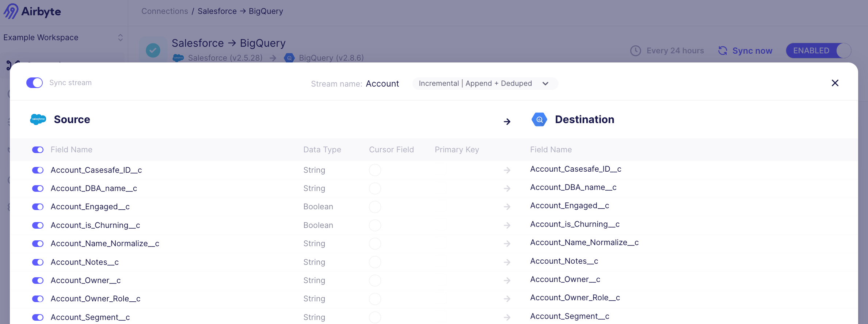Click the BigQuery icon in connection subtitle
Viewport: 868px width, 324px height.
(289, 58)
